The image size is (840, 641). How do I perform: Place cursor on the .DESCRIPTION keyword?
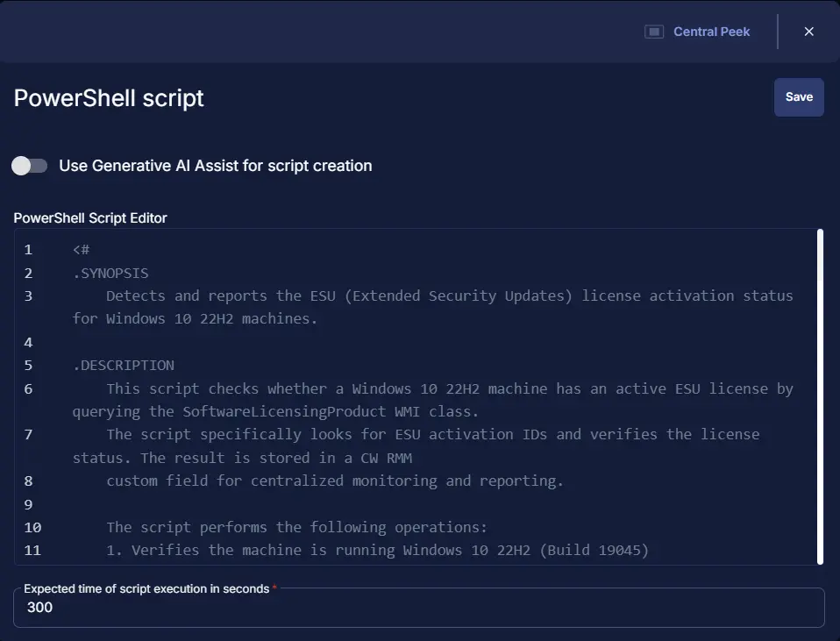(125, 365)
